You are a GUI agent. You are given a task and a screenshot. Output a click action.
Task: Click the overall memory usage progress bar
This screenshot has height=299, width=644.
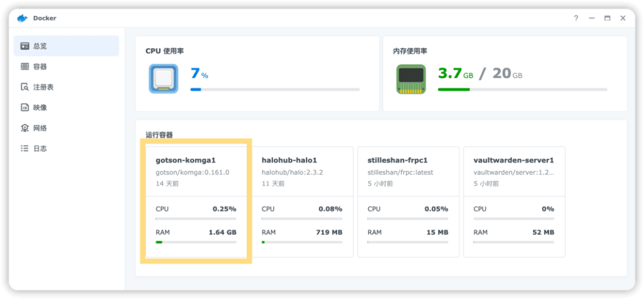point(522,89)
